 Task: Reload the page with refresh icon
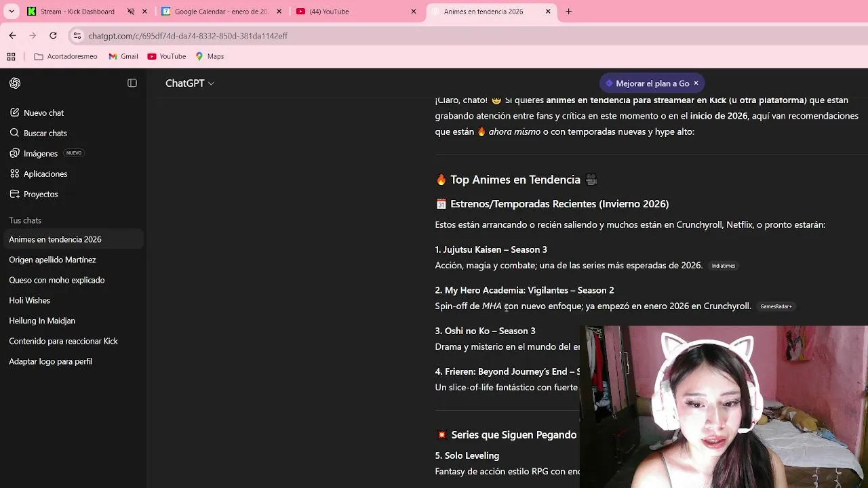[x=53, y=35]
